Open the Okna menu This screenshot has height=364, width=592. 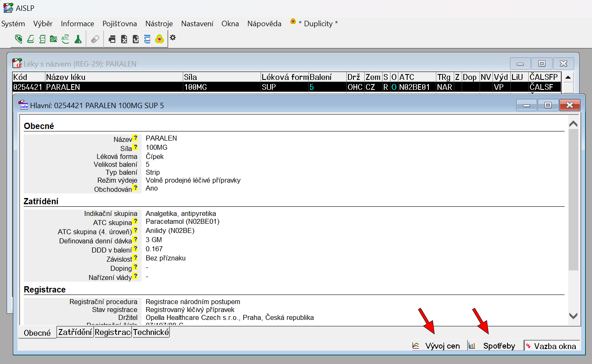click(230, 24)
